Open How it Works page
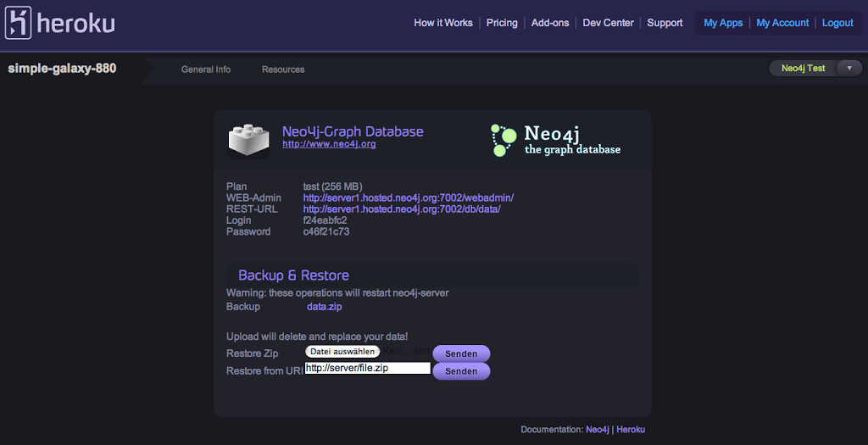Viewport: 868px width, 445px height. [443, 23]
